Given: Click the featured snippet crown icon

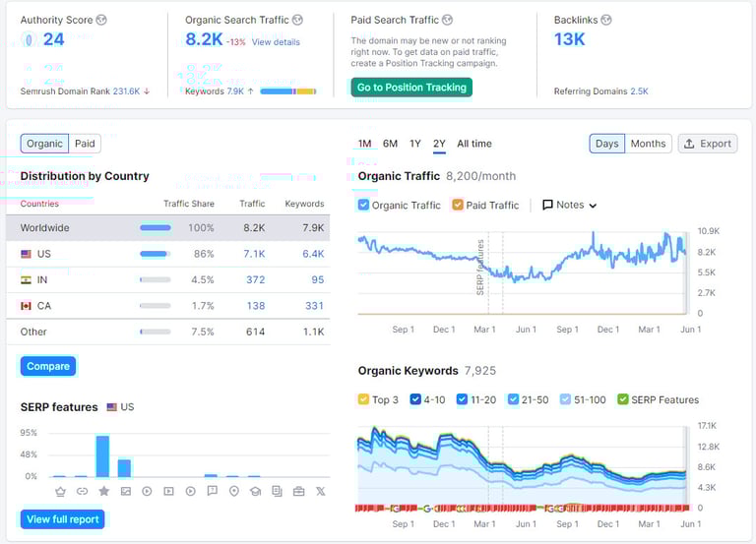Looking at the screenshot, I should tap(60, 491).
